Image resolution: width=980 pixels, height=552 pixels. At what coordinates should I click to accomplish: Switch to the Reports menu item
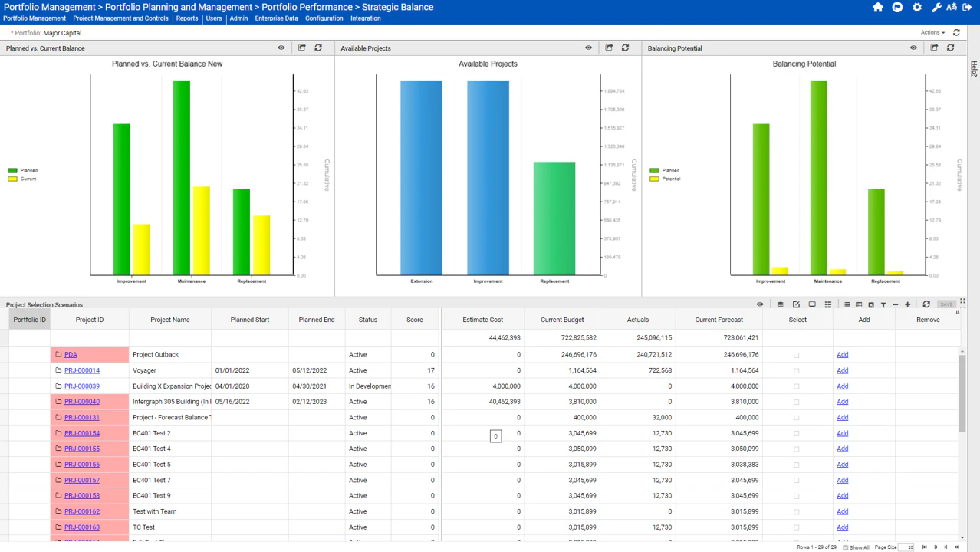click(x=187, y=18)
